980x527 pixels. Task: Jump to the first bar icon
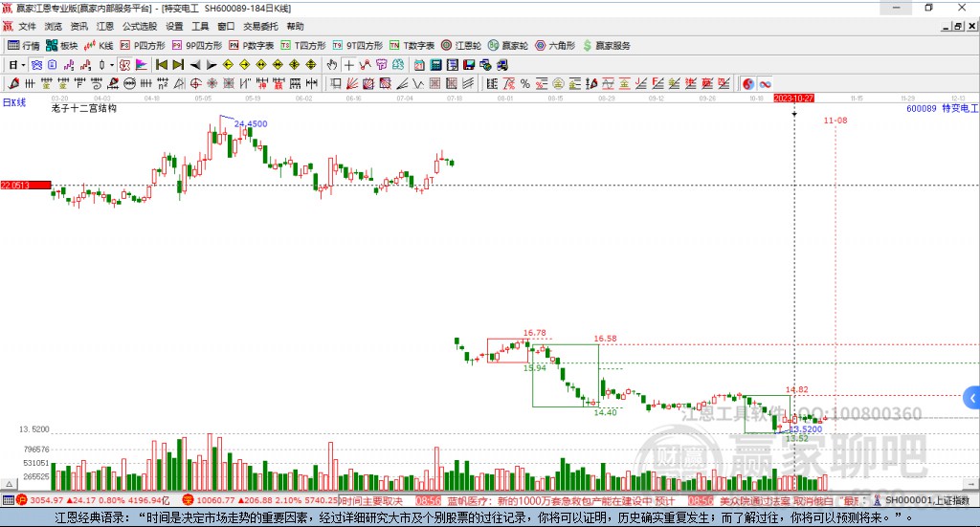tap(161, 65)
